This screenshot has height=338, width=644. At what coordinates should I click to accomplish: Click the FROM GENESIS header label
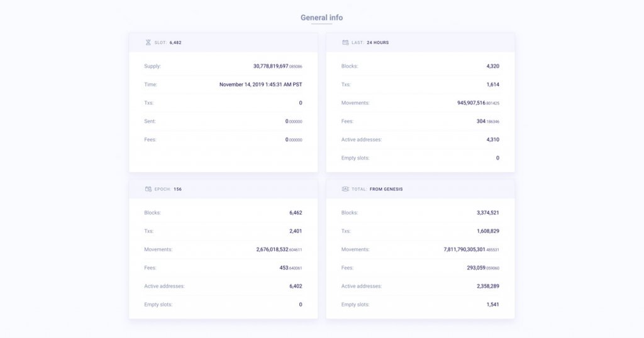(386, 189)
